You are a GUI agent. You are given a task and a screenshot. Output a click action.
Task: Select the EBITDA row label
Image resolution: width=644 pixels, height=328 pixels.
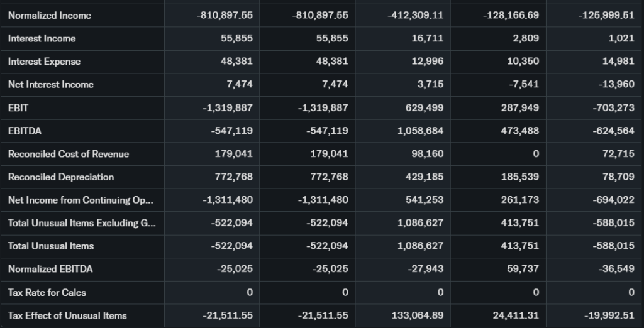[25, 131]
